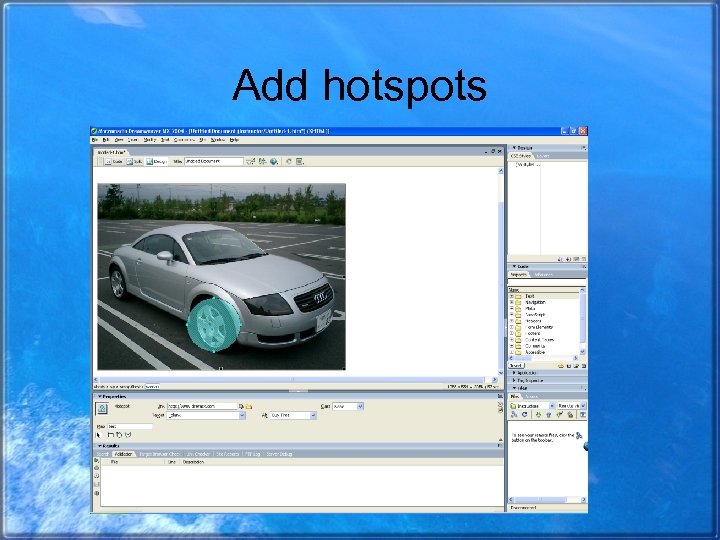
Task: Select the CSS Styles tab
Action: click(521, 156)
